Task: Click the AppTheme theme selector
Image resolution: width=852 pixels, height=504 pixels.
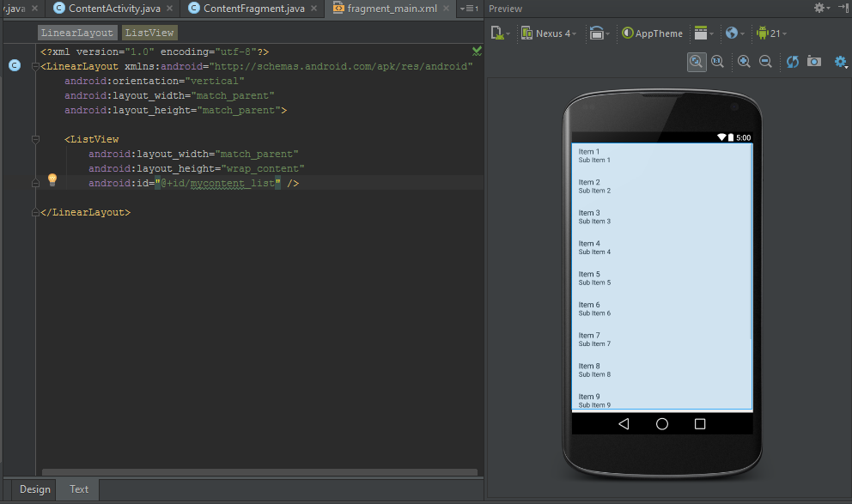Action: click(x=652, y=33)
